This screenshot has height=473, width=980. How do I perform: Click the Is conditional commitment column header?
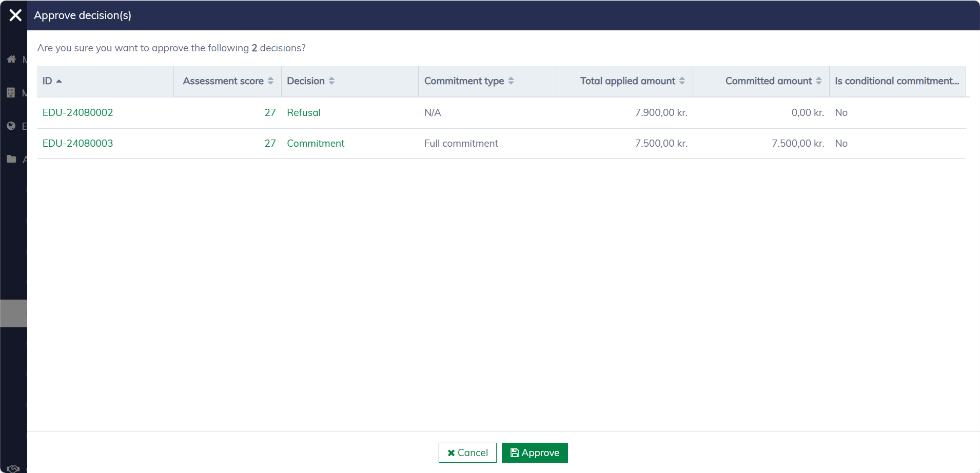[896, 81]
